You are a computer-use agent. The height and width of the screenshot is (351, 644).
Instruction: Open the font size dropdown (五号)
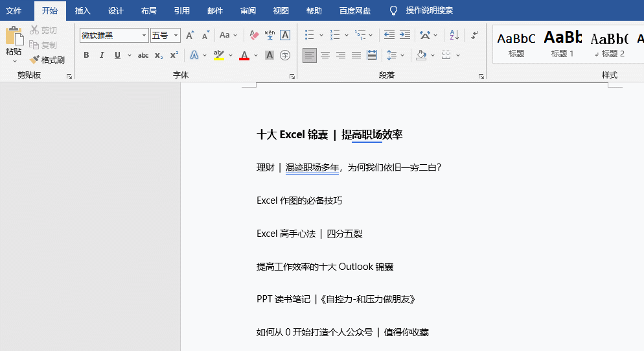[176, 36]
